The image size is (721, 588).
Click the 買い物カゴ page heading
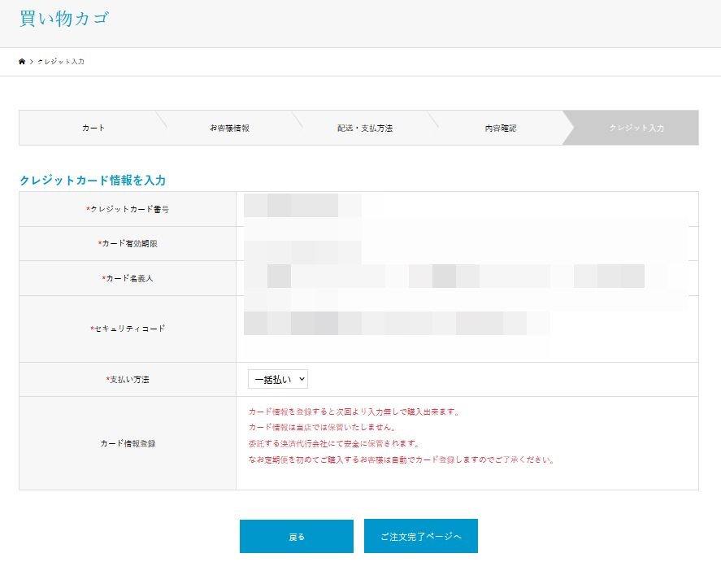click(64, 19)
